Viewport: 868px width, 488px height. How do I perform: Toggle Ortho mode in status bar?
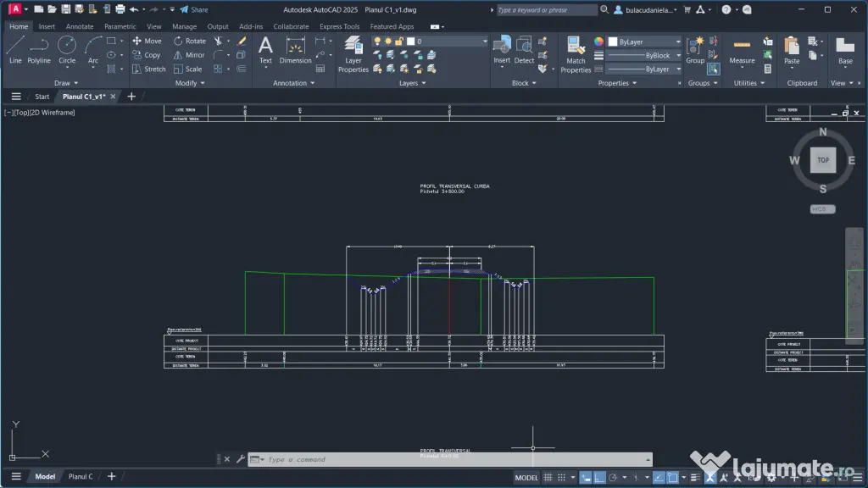(599, 477)
